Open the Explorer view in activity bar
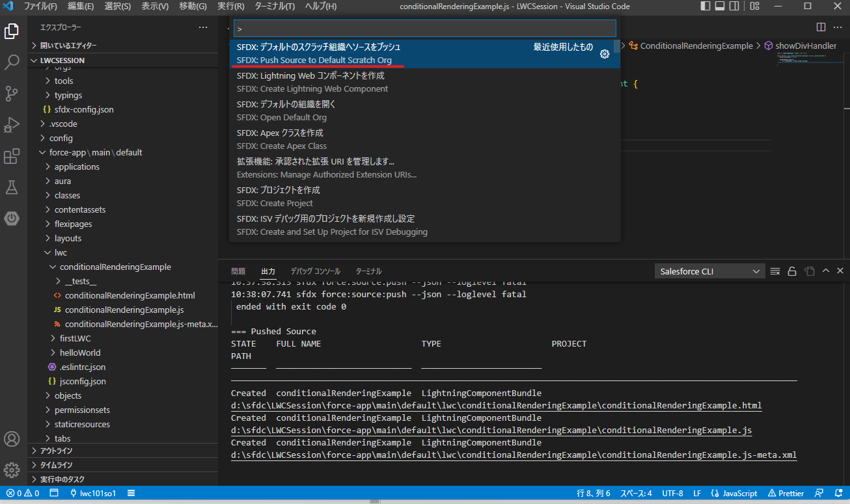The height and width of the screenshot is (504, 850). pos(12,31)
